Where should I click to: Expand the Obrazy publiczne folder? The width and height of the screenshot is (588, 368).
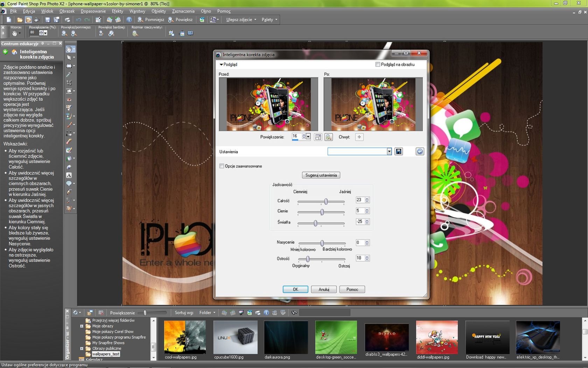(x=82, y=348)
